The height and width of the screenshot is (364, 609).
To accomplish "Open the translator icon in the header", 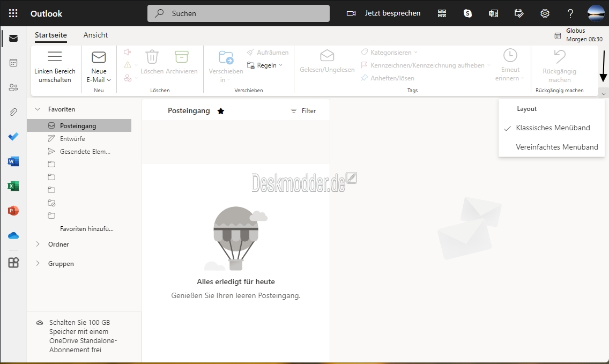I will [x=493, y=13].
